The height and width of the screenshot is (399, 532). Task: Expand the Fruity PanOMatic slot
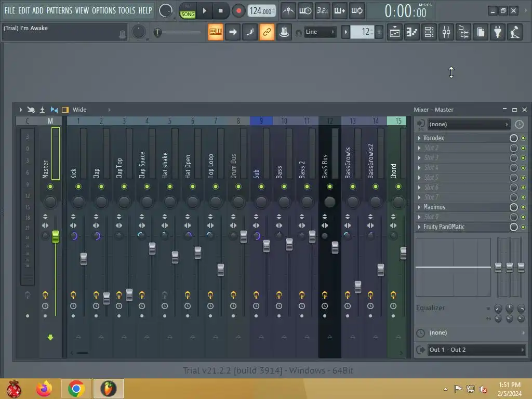point(419,227)
